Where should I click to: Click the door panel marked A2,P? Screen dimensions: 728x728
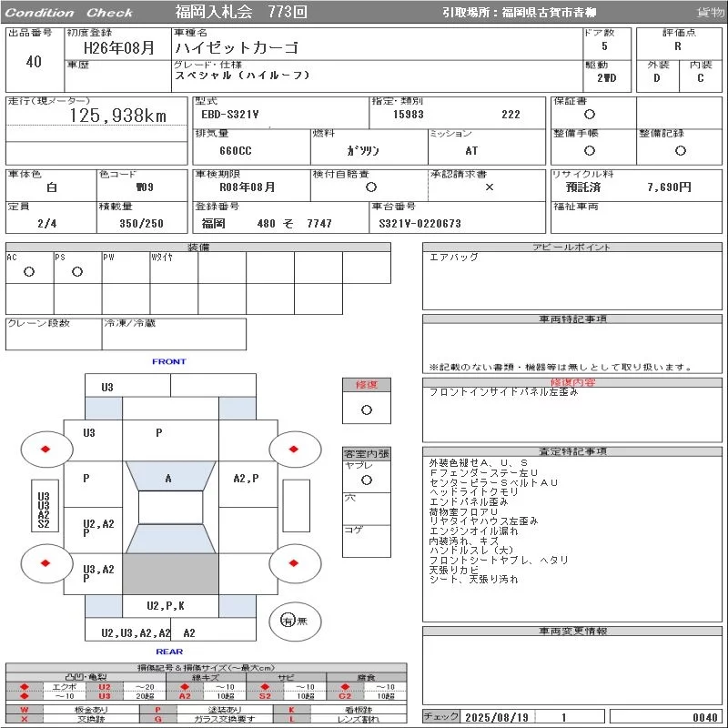[248, 484]
